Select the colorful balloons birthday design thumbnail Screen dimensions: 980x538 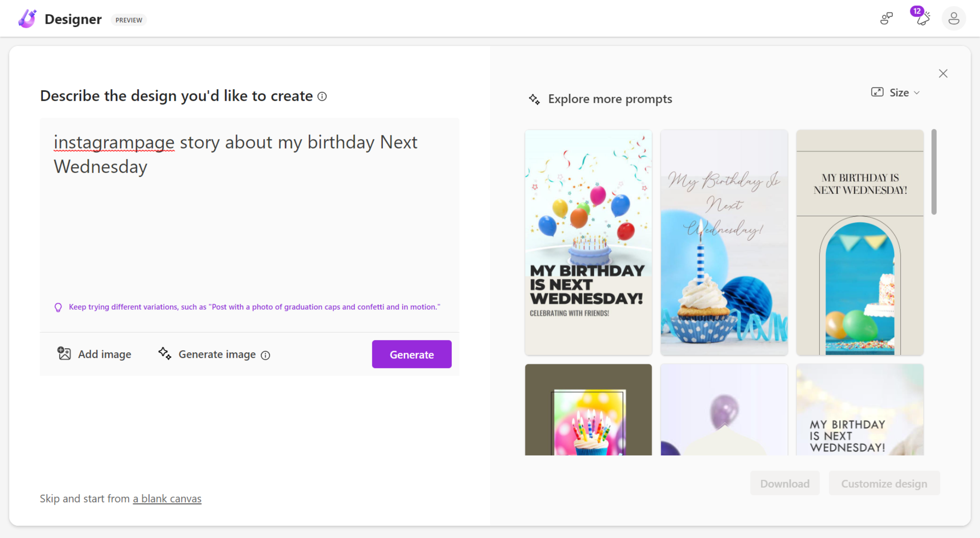(x=588, y=242)
